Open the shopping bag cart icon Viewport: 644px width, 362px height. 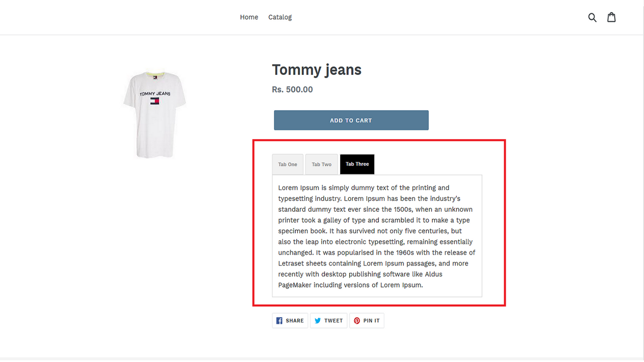611,17
